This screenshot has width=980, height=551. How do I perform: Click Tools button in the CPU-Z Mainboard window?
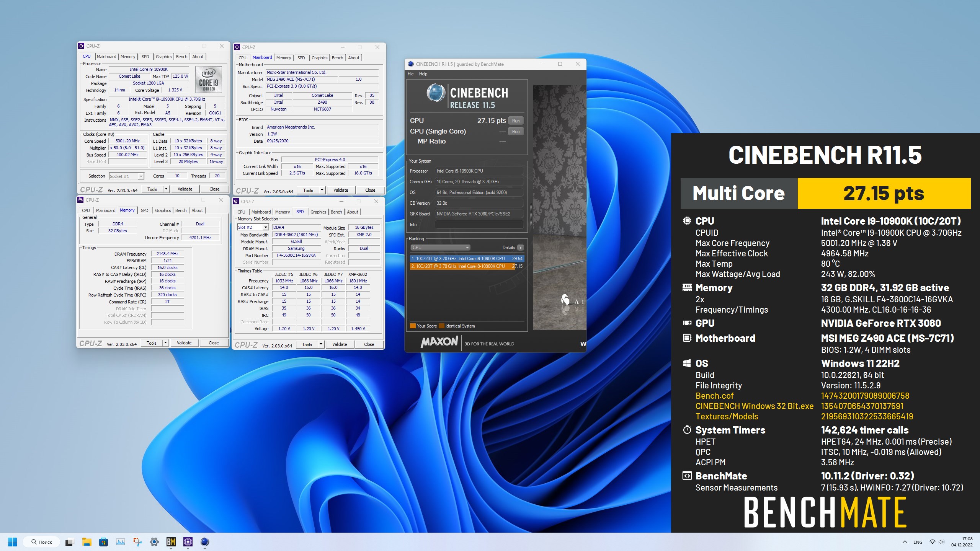(308, 190)
